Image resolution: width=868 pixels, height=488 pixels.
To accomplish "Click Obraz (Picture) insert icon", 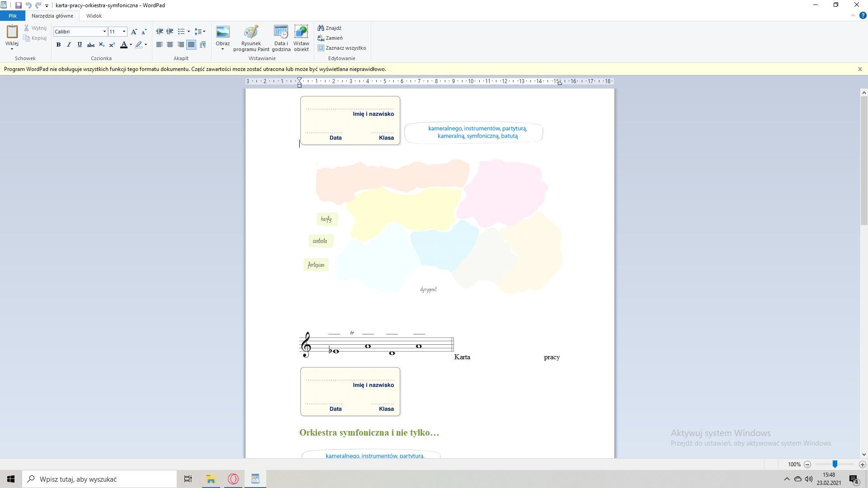I will 222,33.
